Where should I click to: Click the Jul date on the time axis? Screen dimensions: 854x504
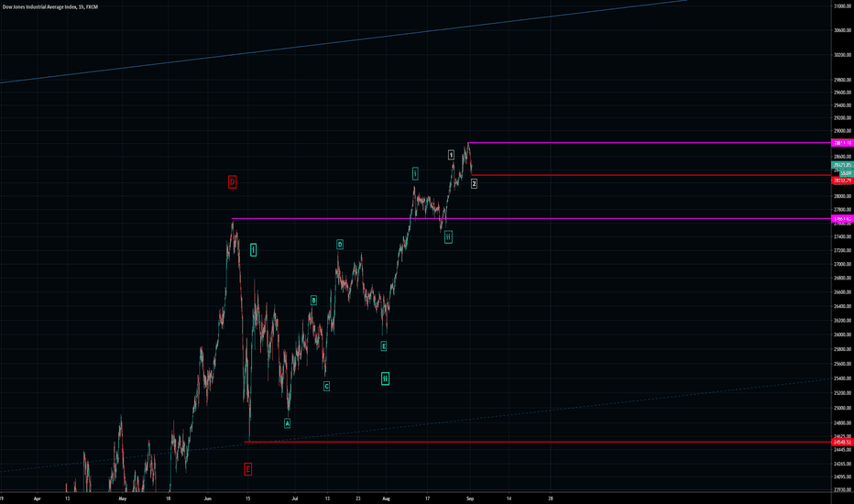pyautogui.click(x=295, y=499)
